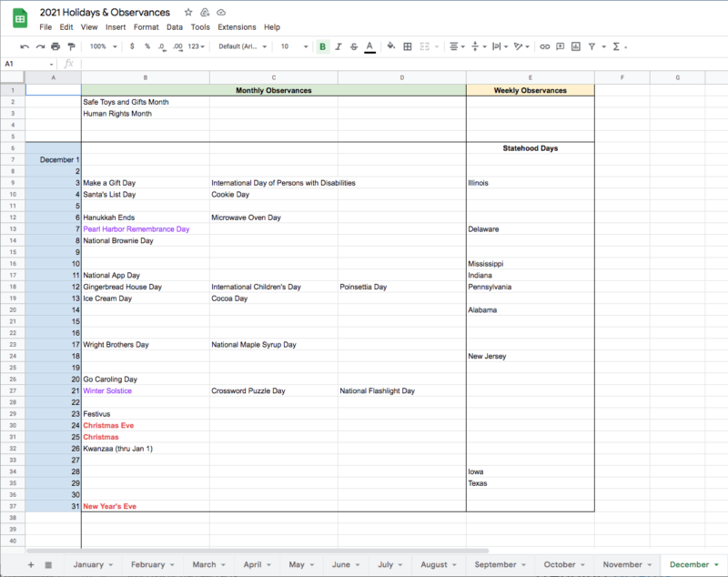Viewport: 728px width, 577px height.
Task: Open the font family dropdown
Action: 243,46
